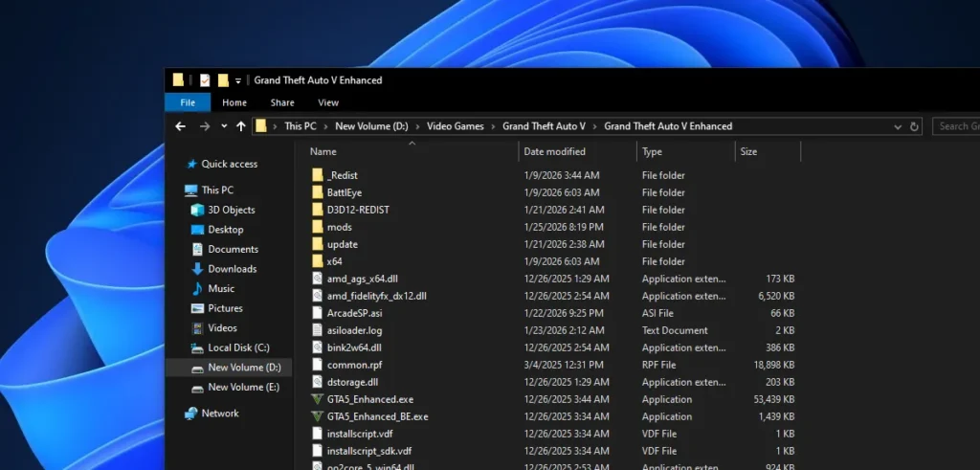This screenshot has height=470, width=980.
Task: Sort by the Date modified column header
Action: 554,151
